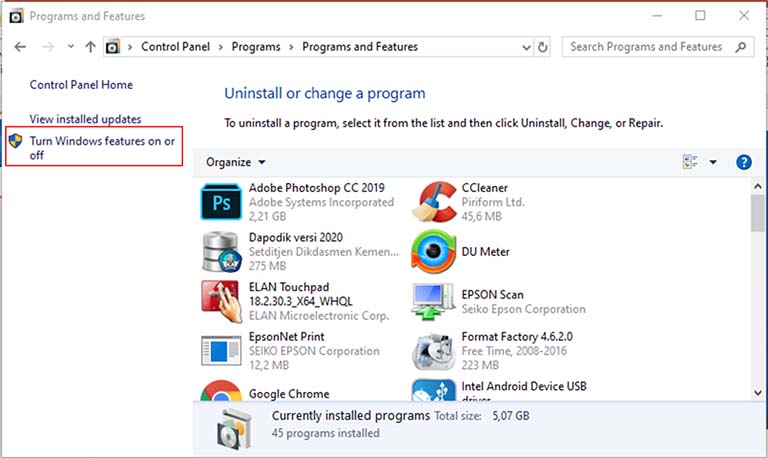Open View installed updates link
This screenshot has height=458, width=768.
coord(85,119)
